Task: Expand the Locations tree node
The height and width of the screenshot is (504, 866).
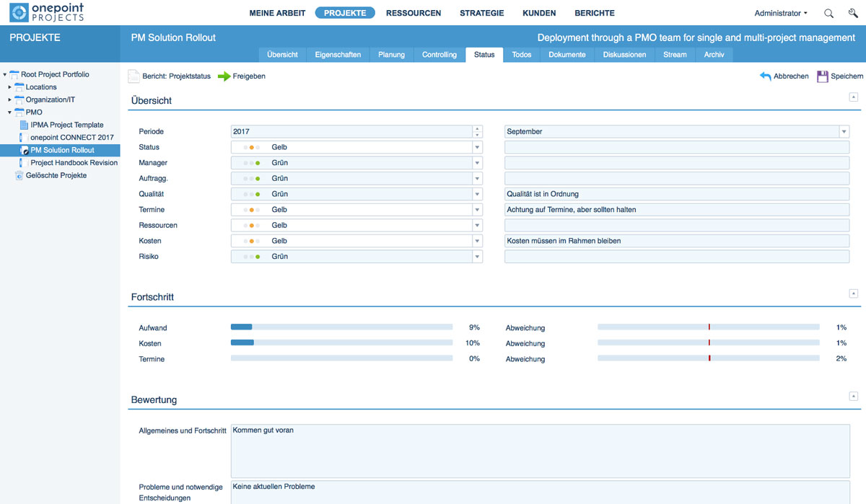Action: point(10,87)
